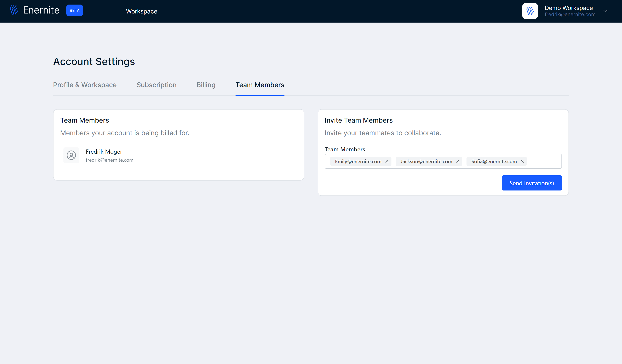
Task: Click the Jackson@enernite.com tag text
Action: (426, 162)
